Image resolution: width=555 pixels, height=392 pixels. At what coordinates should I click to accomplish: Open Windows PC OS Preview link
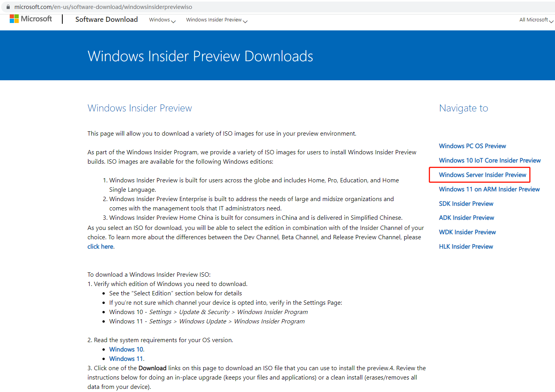click(x=472, y=146)
